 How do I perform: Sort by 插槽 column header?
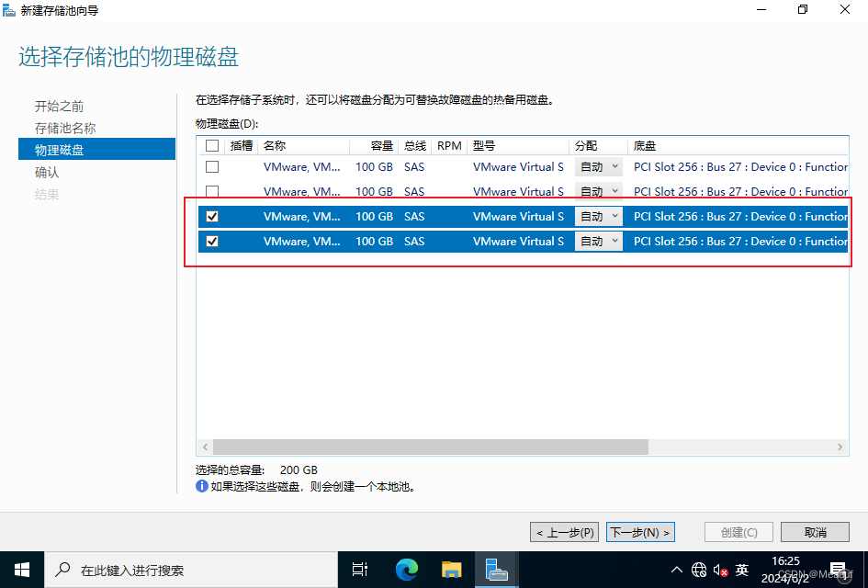pyautogui.click(x=242, y=145)
